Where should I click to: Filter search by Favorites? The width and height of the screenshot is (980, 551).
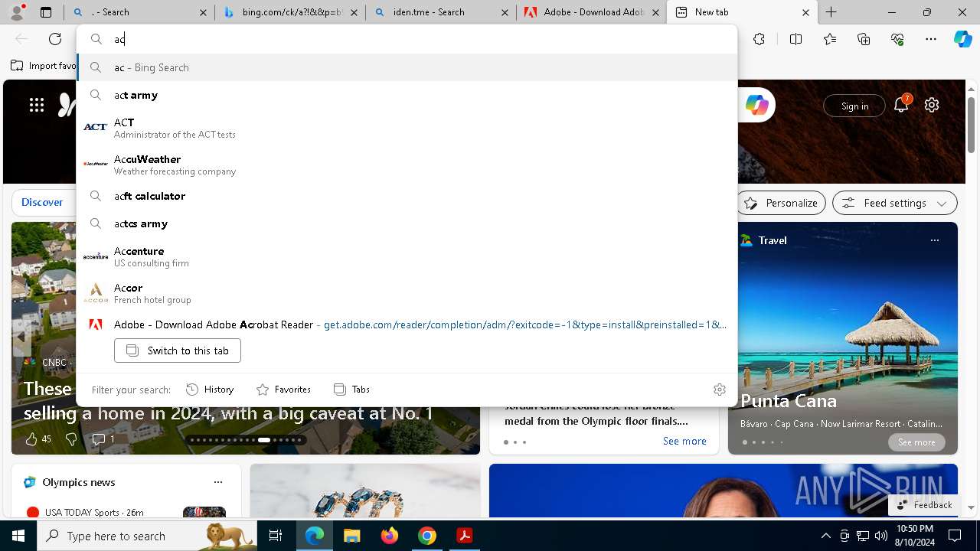[x=283, y=390]
